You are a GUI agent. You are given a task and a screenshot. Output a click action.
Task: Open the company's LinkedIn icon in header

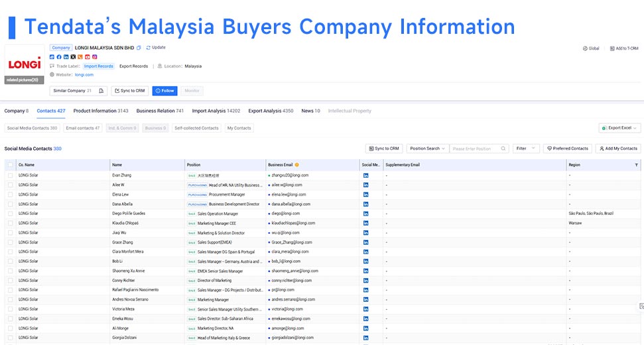tap(66, 57)
